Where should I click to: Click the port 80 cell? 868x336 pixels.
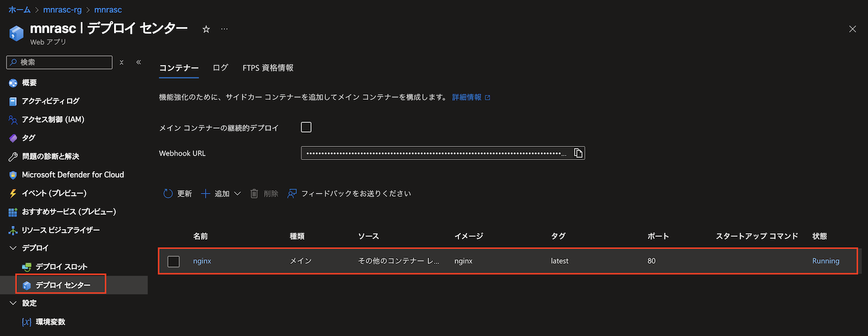[x=652, y=261]
